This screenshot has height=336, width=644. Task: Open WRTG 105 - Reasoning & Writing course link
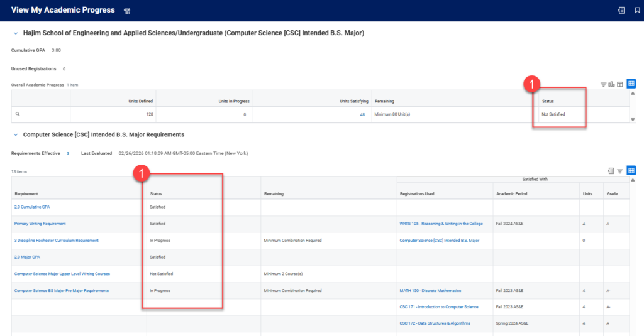(x=441, y=224)
